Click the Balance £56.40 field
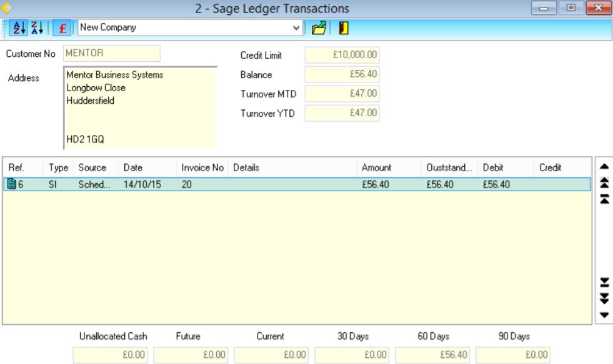Viewport: 613px width, 364px height. 342,74
